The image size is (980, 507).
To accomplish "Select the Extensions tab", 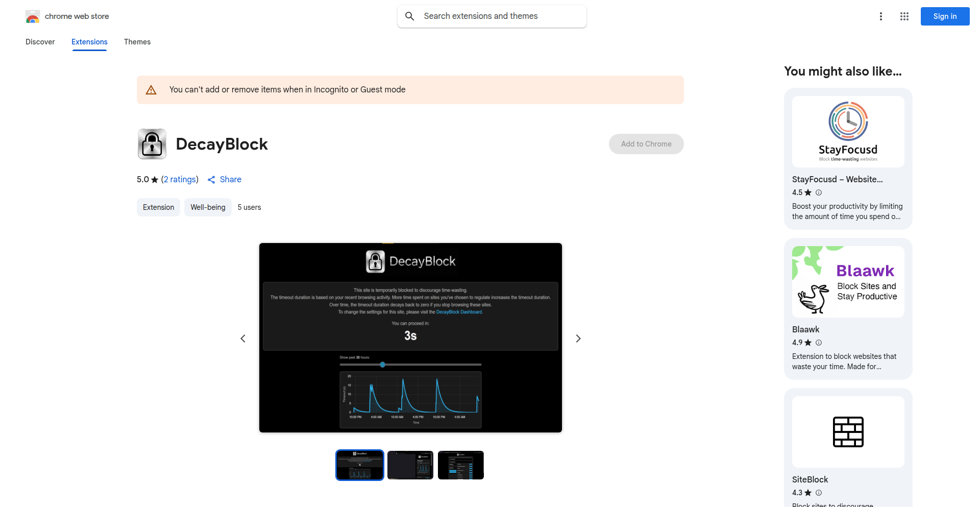I will (89, 42).
